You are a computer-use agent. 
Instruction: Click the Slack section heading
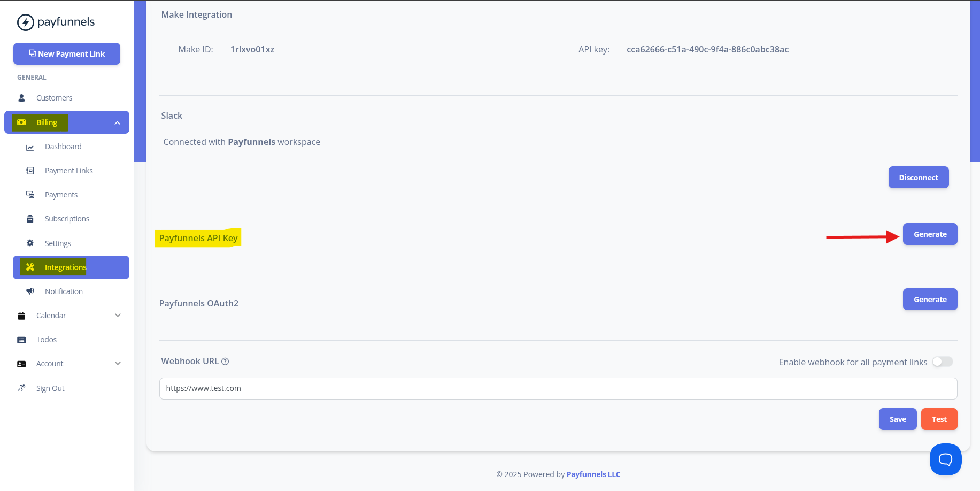tap(172, 116)
